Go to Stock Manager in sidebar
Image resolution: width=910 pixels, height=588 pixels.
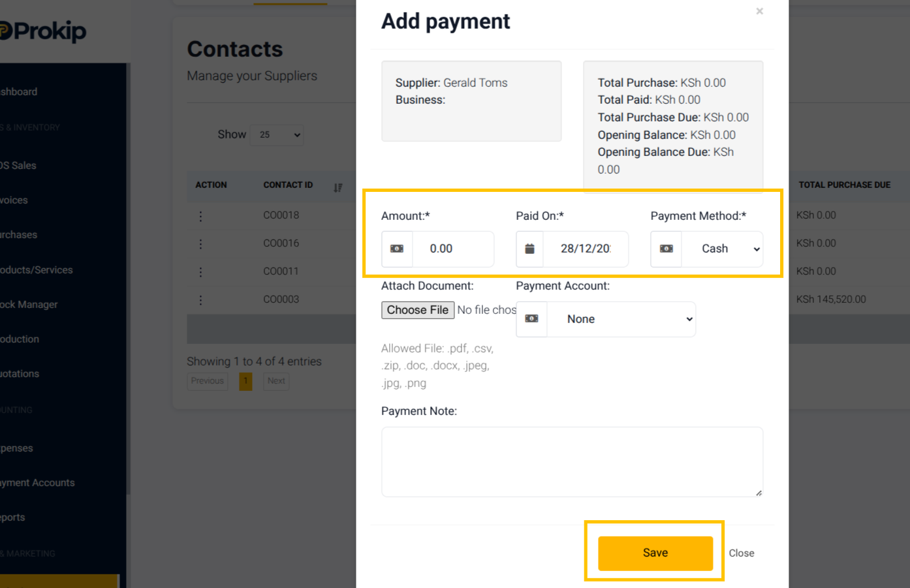click(x=29, y=305)
